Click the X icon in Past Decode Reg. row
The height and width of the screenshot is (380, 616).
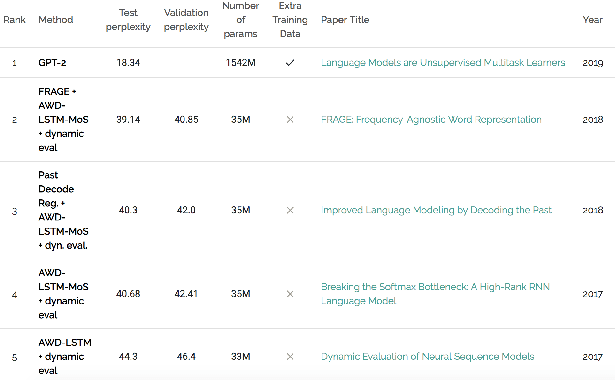(290, 210)
